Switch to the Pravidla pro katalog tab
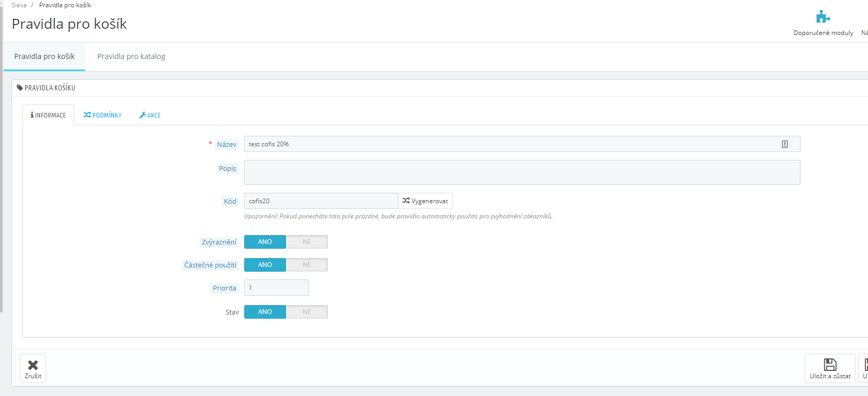 (x=131, y=56)
